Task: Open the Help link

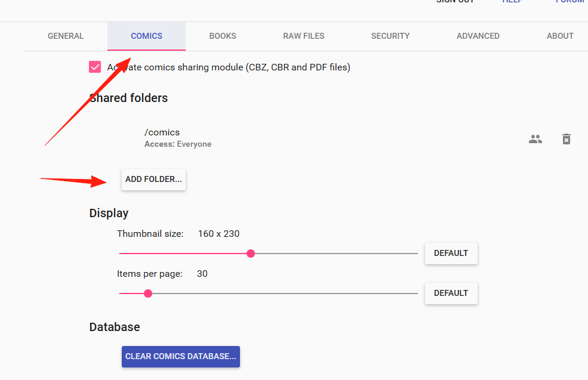Action: [x=512, y=1]
